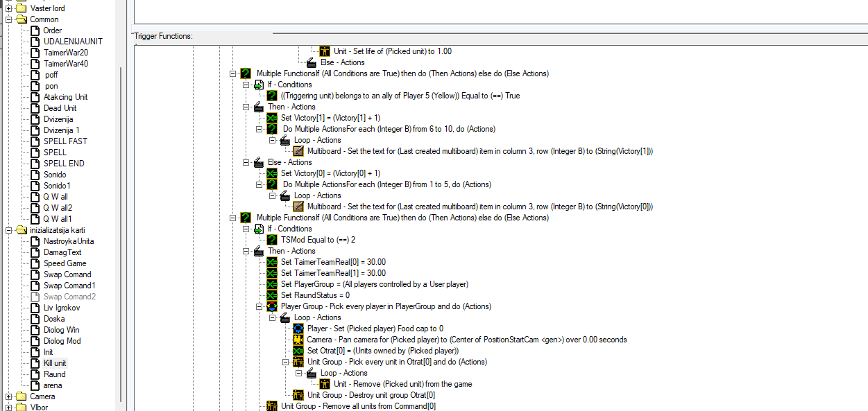Screen dimensions: 868x411
Task: Open the TaimerWar20 trigger
Action: tap(65, 53)
